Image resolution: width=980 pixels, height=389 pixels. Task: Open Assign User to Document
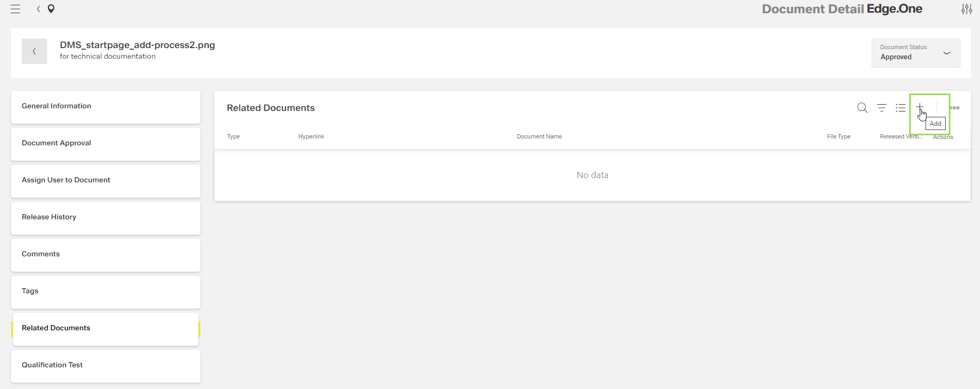106,181
